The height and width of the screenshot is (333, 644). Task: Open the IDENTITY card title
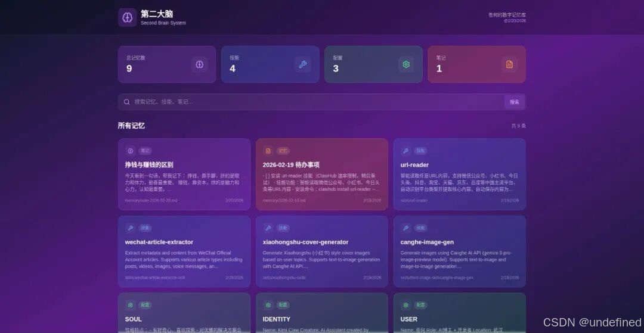(x=277, y=319)
